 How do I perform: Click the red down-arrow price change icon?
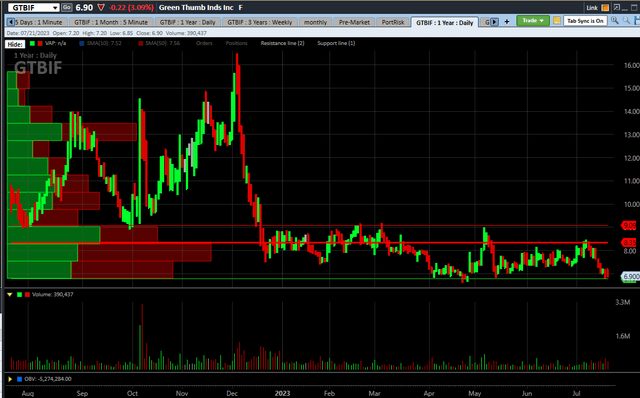coord(101,8)
